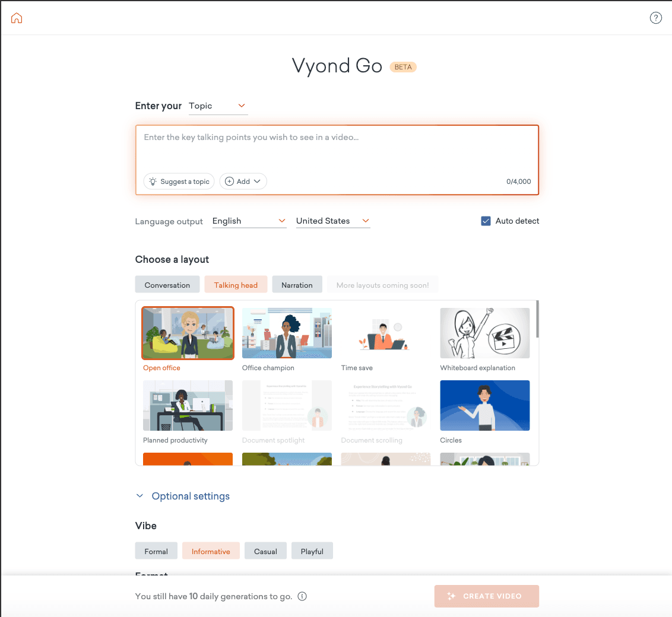This screenshot has width=672, height=617.
Task: Click the 0/4,000 character counter
Action: point(519,182)
